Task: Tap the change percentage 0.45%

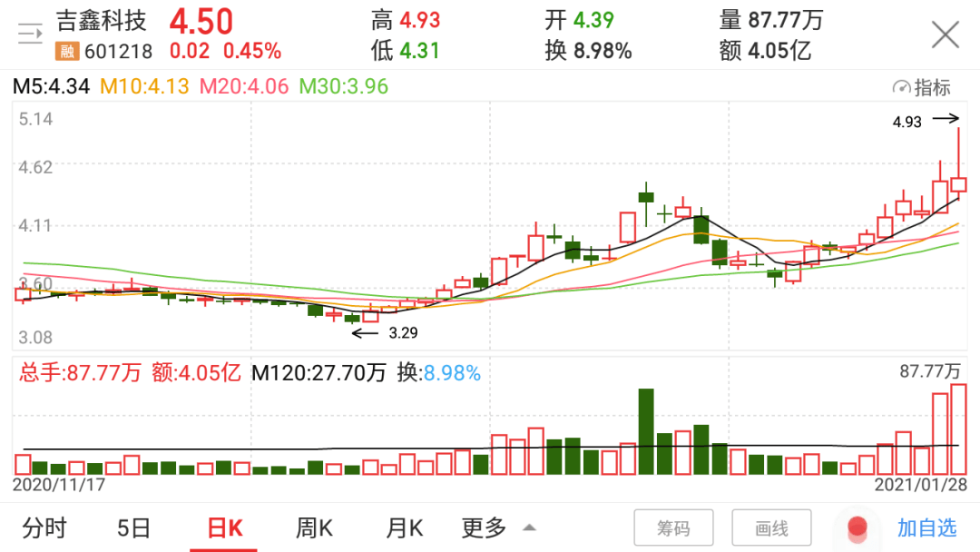Action: point(252,51)
